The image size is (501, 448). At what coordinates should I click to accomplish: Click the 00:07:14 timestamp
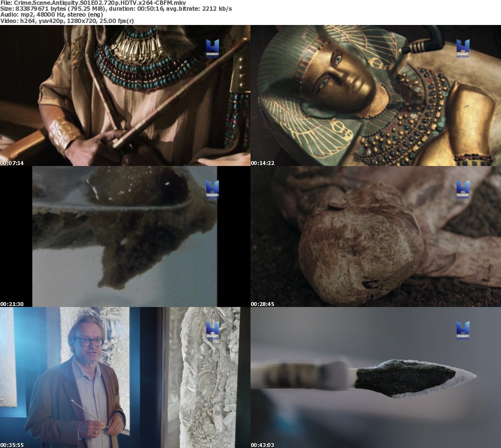(12, 163)
